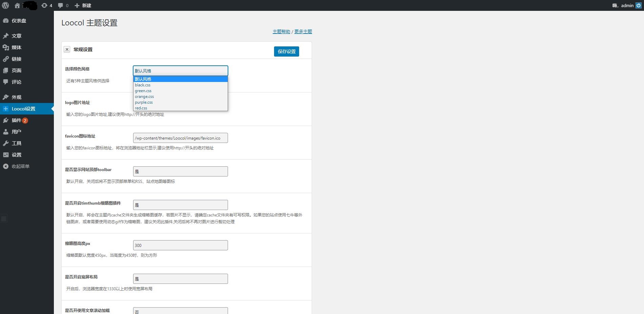Select black.css color style option
Screen dimensions: 644x314
tap(180, 85)
